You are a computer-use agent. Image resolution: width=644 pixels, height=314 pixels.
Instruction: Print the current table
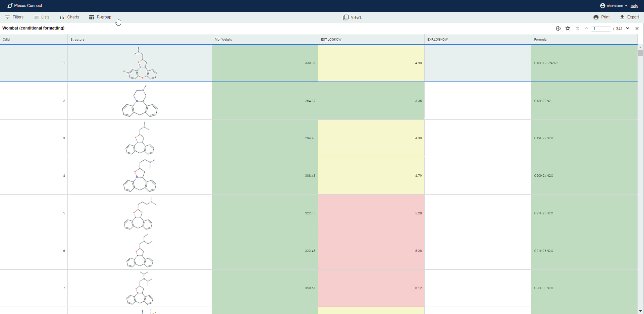tap(601, 17)
